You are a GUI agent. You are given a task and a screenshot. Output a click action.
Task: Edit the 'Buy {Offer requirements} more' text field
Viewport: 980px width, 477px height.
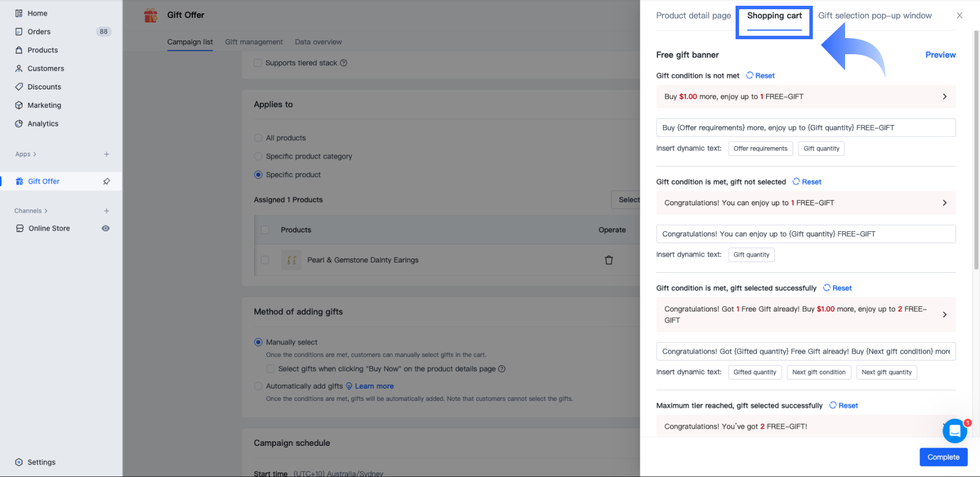(805, 127)
